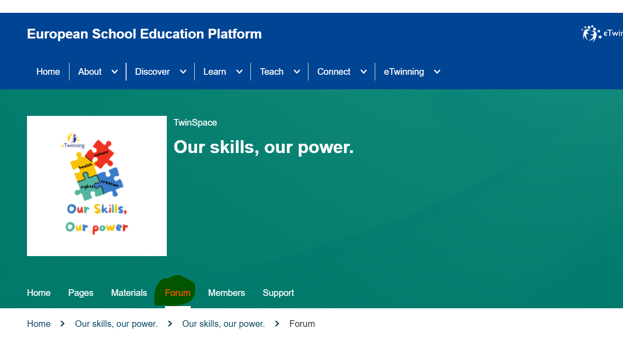623x364 pixels.
Task: Select the highlighted Forum tab
Action: tap(178, 293)
